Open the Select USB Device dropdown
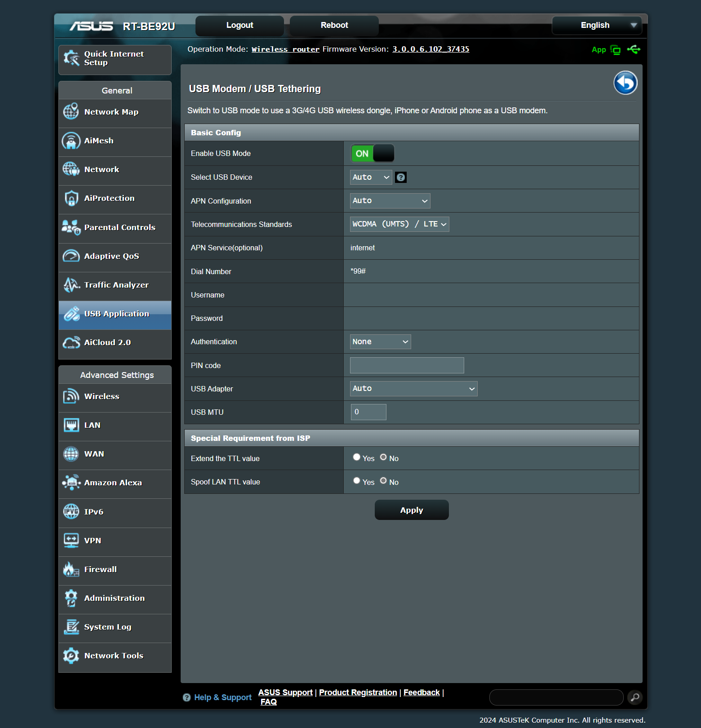 pos(371,178)
